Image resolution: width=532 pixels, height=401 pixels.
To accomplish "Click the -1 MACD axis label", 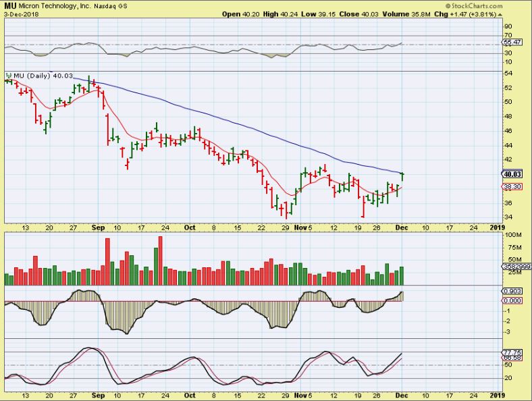I will 507,311.
